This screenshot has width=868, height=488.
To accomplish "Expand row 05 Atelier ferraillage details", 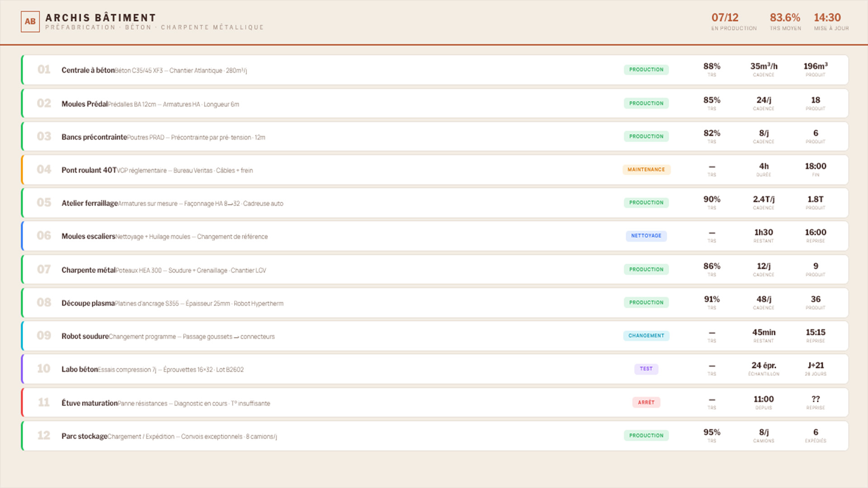I will 89,203.
